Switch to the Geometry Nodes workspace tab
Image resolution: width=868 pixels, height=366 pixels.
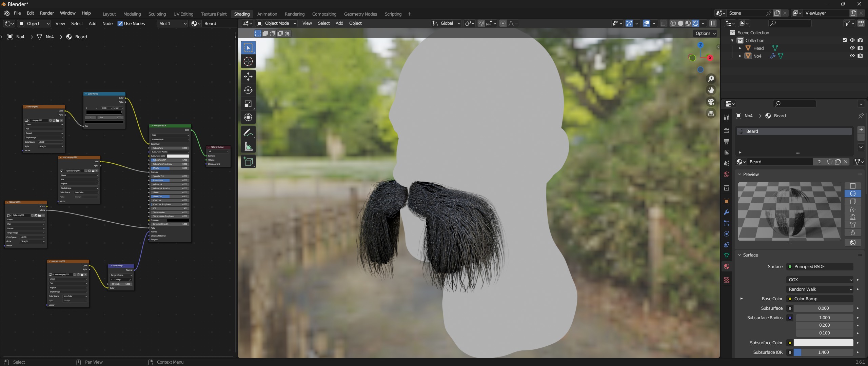[360, 14]
